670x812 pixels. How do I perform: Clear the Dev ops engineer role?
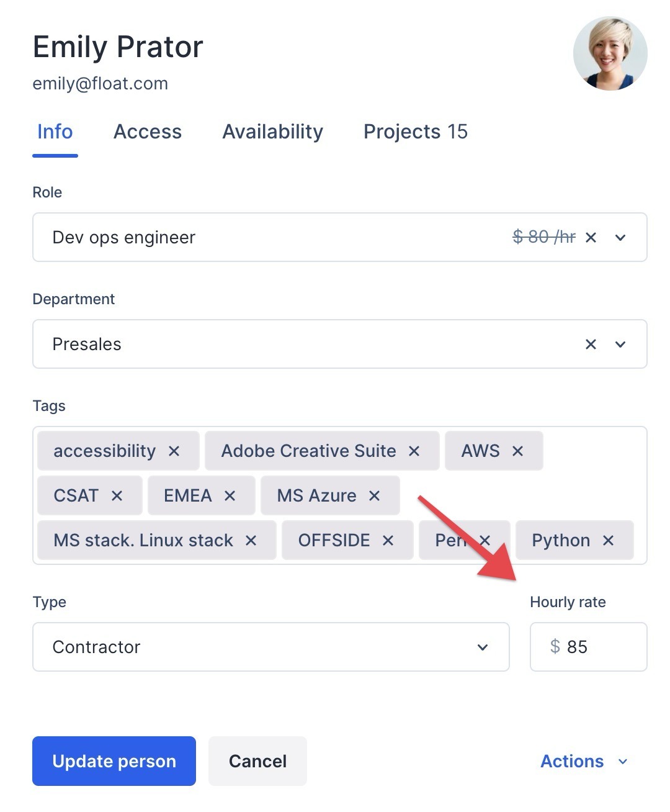591,238
